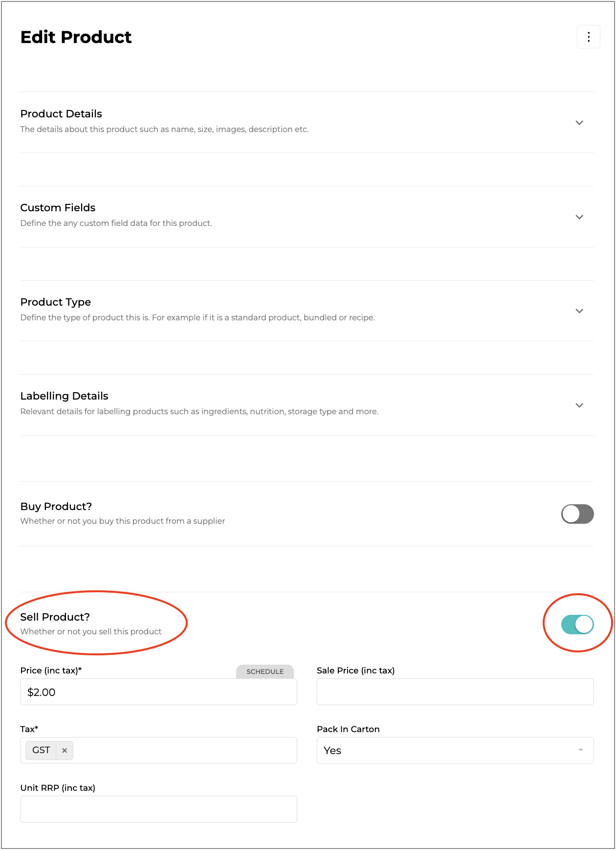Click the Unit RRP input field
This screenshot has height=850, width=616.
click(158, 809)
